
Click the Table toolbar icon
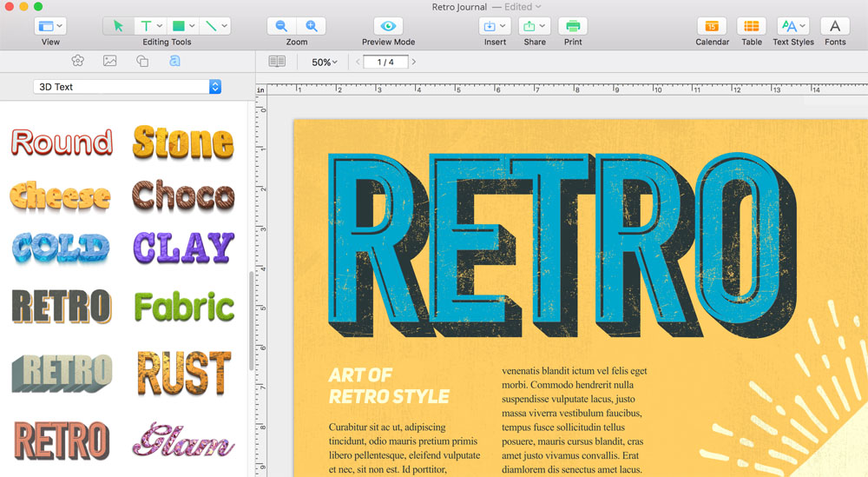click(x=752, y=26)
